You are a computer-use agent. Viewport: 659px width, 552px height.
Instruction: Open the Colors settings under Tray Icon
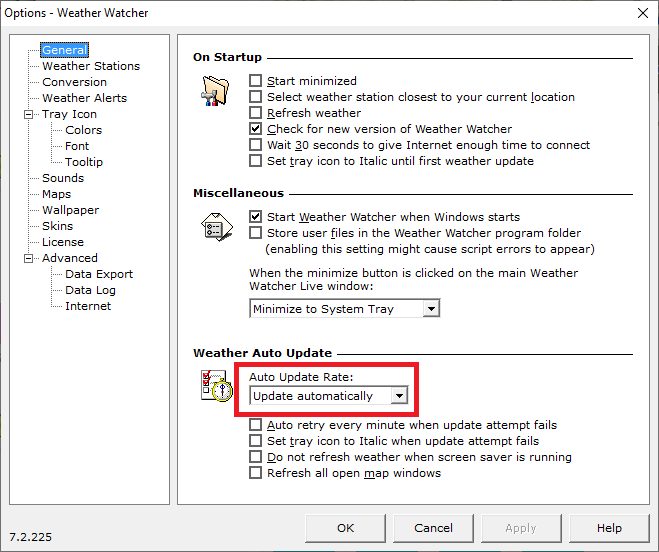(x=83, y=130)
